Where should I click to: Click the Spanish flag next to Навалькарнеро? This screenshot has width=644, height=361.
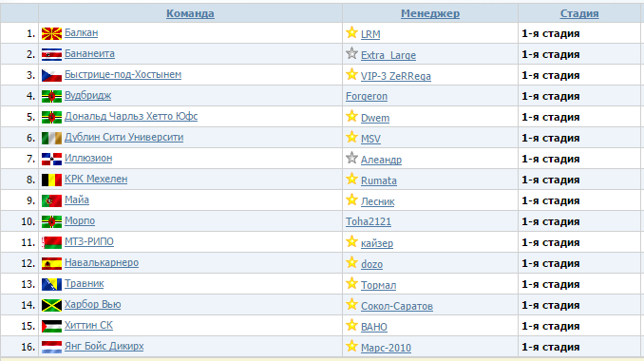(51, 263)
